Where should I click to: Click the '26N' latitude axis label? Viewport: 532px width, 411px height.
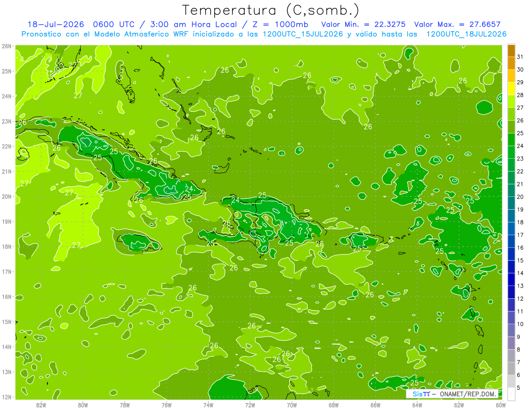[x=7, y=46]
